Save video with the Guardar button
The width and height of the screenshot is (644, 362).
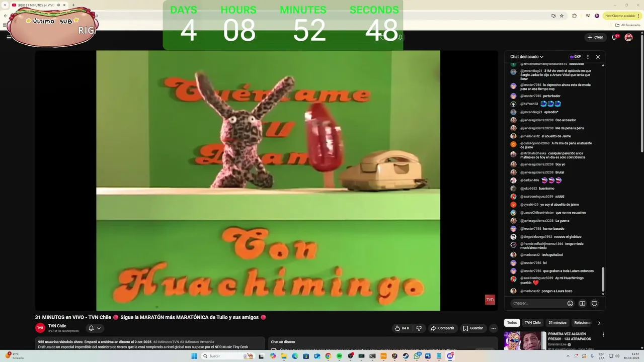coord(473,328)
